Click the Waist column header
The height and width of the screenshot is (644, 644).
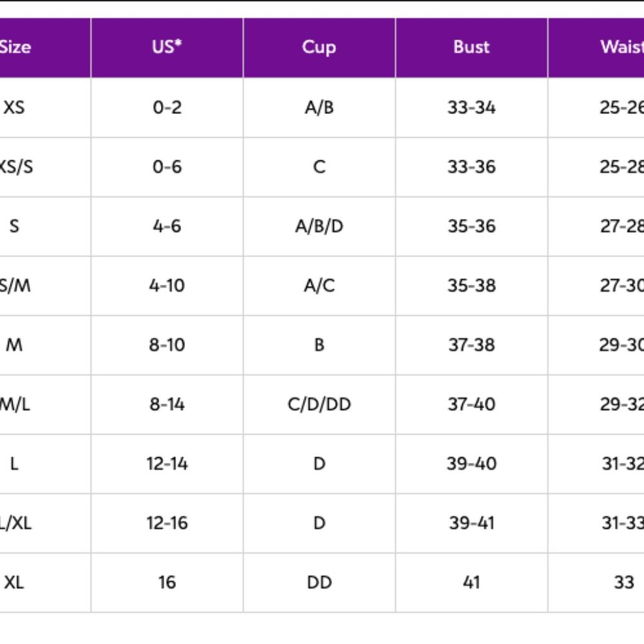click(x=621, y=47)
